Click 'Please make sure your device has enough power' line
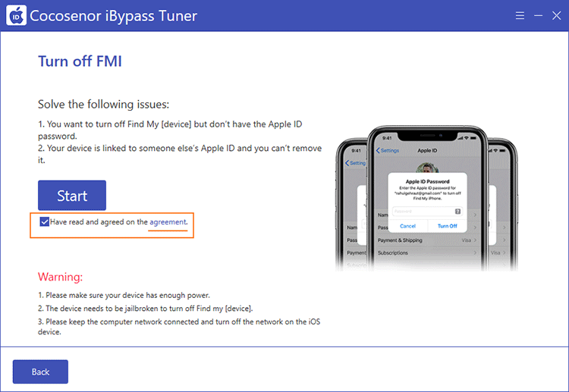Screen dimensions: 569x392 (124, 296)
